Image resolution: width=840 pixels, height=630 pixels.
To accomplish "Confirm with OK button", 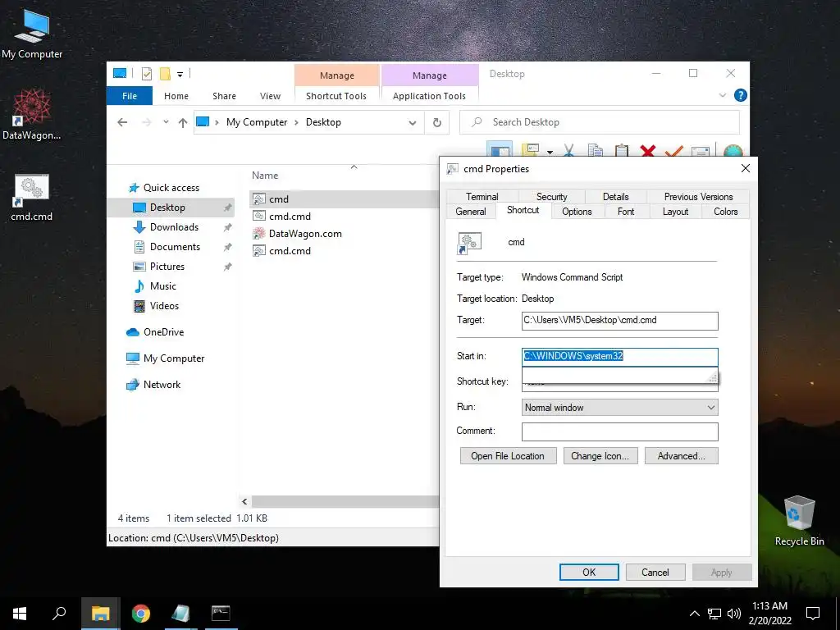I will pyautogui.click(x=589, y=572).
